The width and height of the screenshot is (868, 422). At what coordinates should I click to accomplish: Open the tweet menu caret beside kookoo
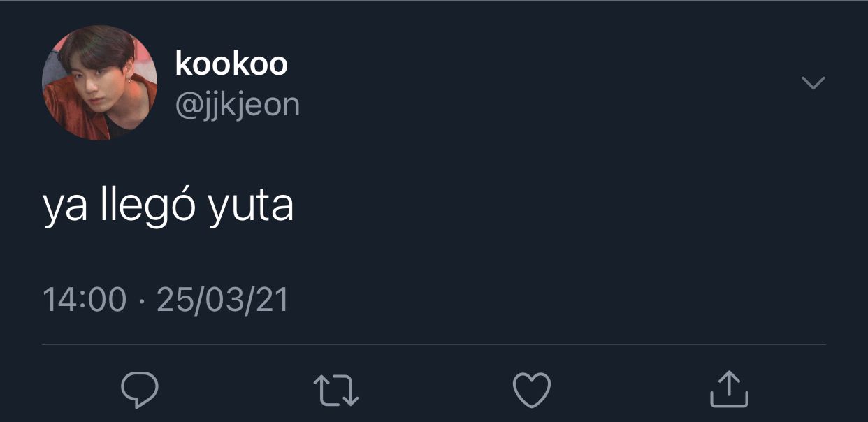813,83
